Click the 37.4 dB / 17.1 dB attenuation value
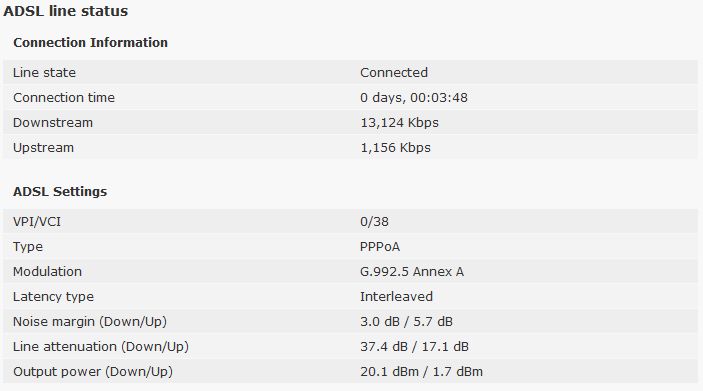This screenshot has height=391, width=703. [x=414, y=347]
